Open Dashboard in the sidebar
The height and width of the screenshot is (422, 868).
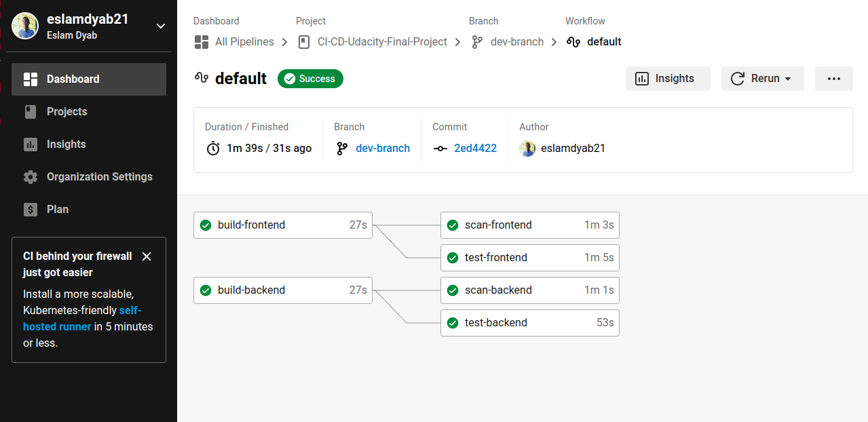pyautogui.click(x=89, y=79)
